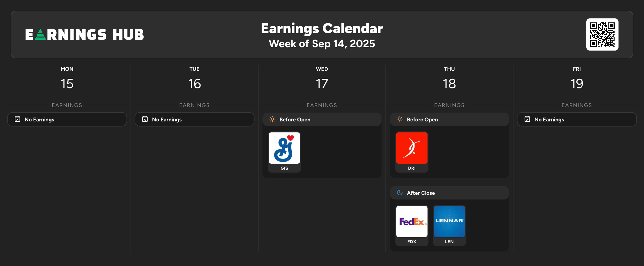Image resolution: width=644 pixels, height=266 pixels.
Task: Click the QR code in header
Action: tap(602, 34)
